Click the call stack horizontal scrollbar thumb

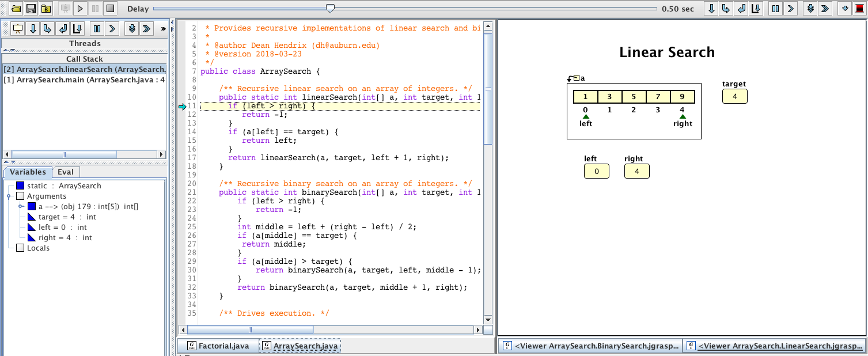pyautogui.click(x=64, y=154)
